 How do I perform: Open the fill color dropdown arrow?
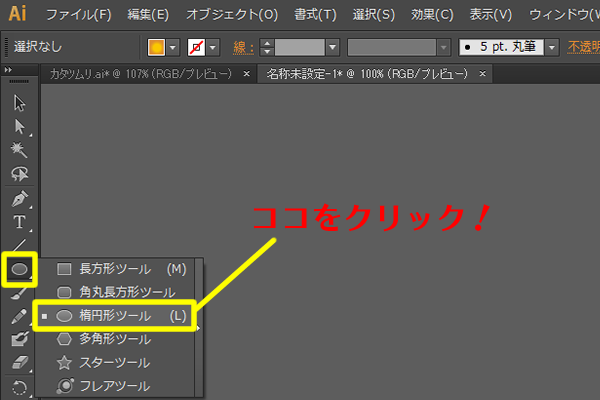click(x=173, y=47)
